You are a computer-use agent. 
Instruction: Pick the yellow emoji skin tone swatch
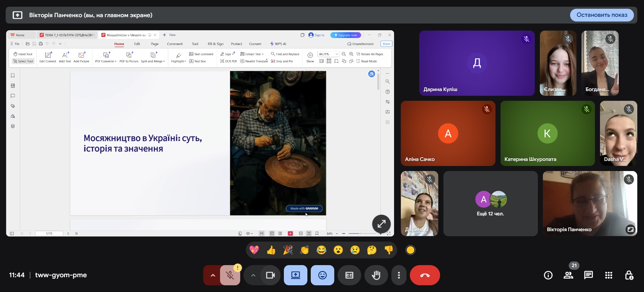pos(410,250)
